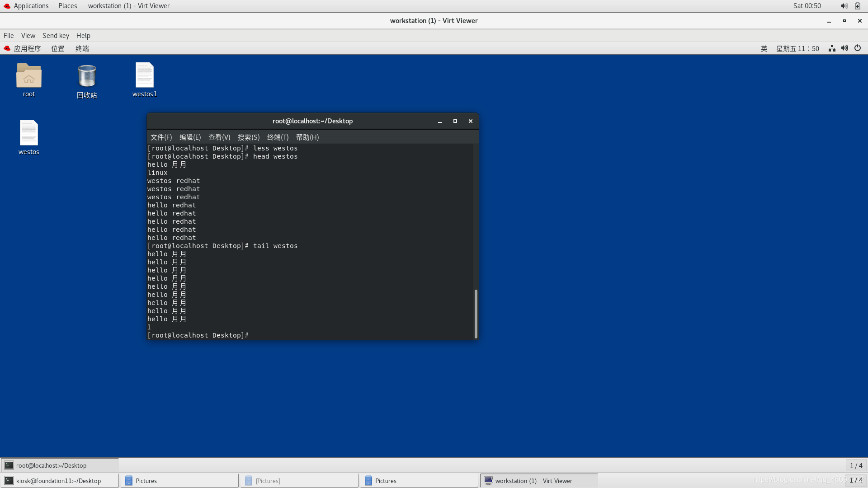Click the 1/4 workspace switcher in guest panel
868x488 pixels.
pos(856,465)
